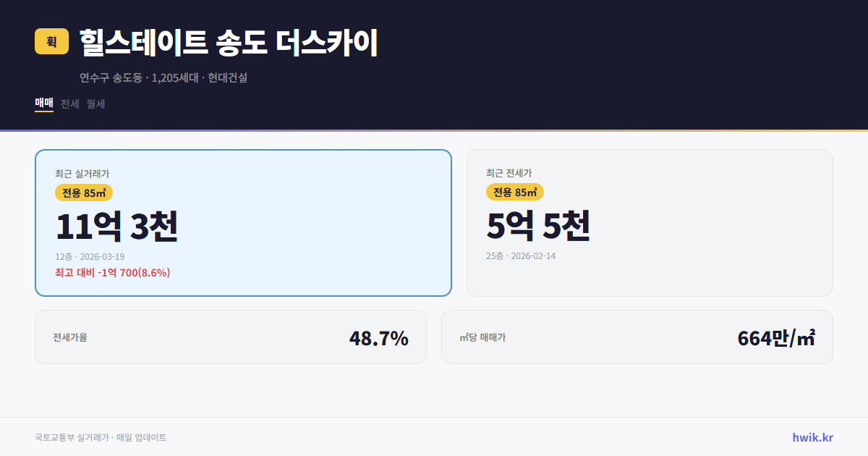Viewport: 868px width, 456px height.
Task: Click the 전세가율 percentage card
Action: point(231,337)
